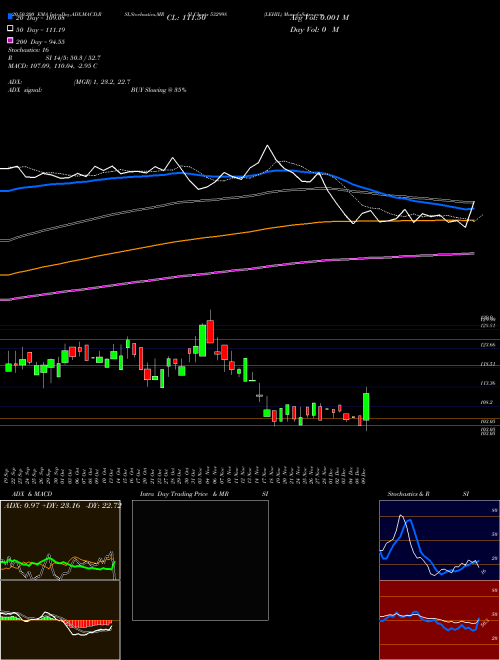The image size is (500, 660).
Task: Click the empty intraday trading price panel
Action: pyautogui.click(x=200, y=560)
